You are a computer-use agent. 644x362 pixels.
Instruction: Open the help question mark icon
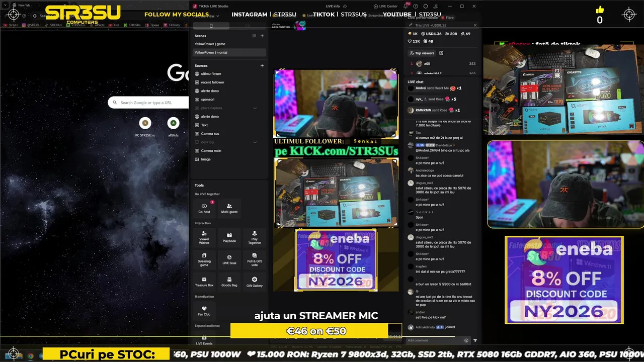coord(417,6)
